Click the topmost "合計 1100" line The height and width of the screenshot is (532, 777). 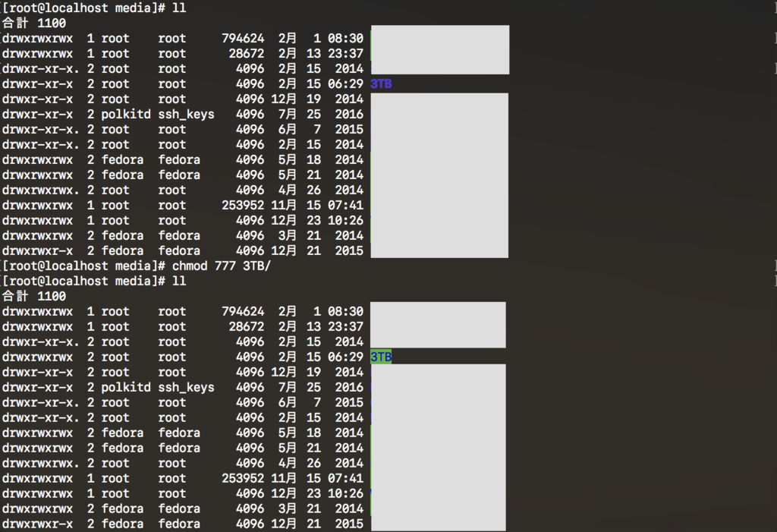(34, 24)
